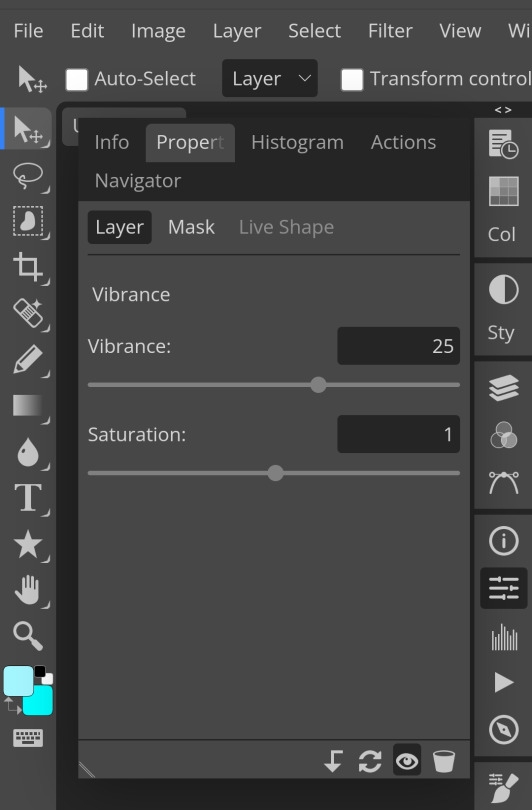Open the Filter menu
Screen dimensions: 532x810
[x=390, y=31]
